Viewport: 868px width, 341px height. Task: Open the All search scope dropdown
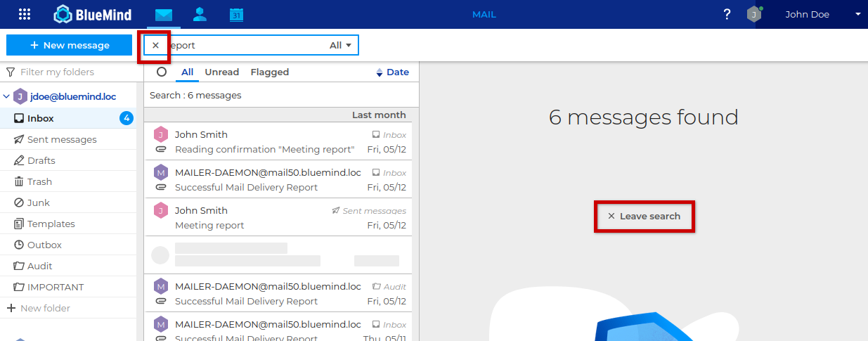point(340,45)
